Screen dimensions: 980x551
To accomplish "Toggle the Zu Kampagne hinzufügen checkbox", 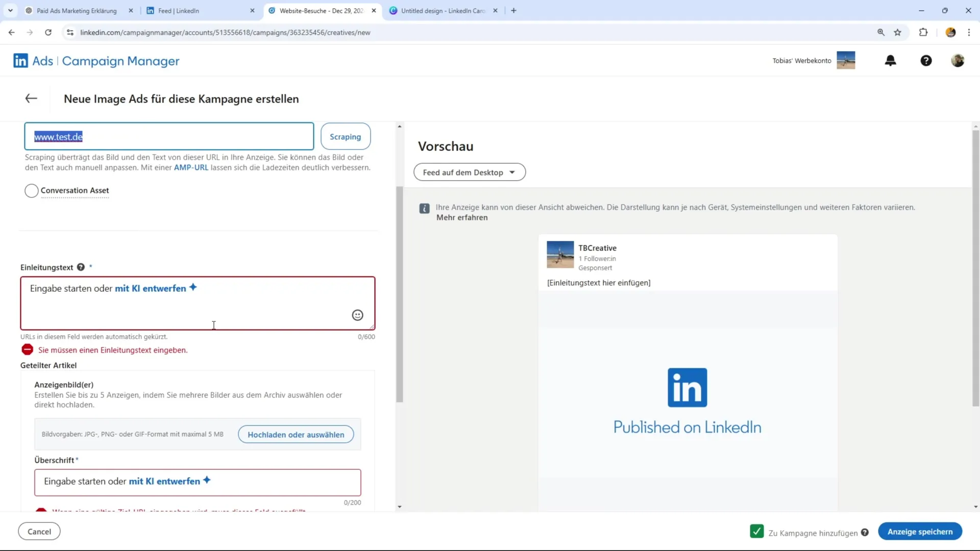I will pyautogui.click(x=757, y=532).
